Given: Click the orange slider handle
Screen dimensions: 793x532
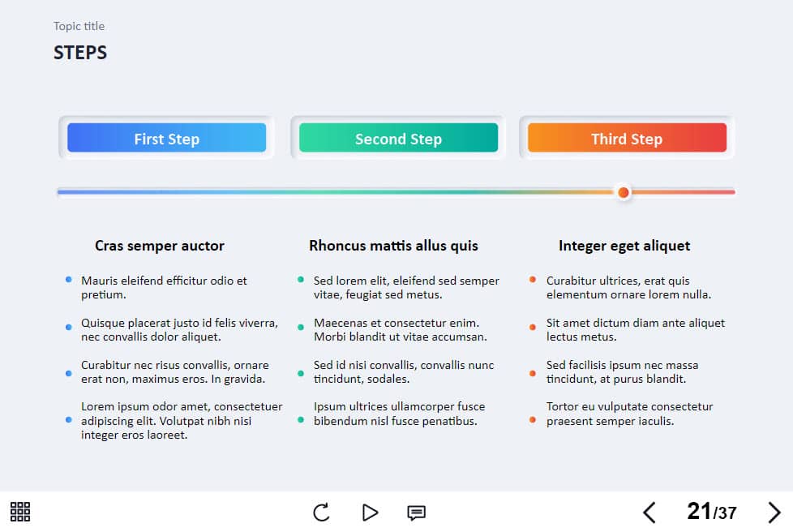Looking at the screenshot, I should coord(624,192).
